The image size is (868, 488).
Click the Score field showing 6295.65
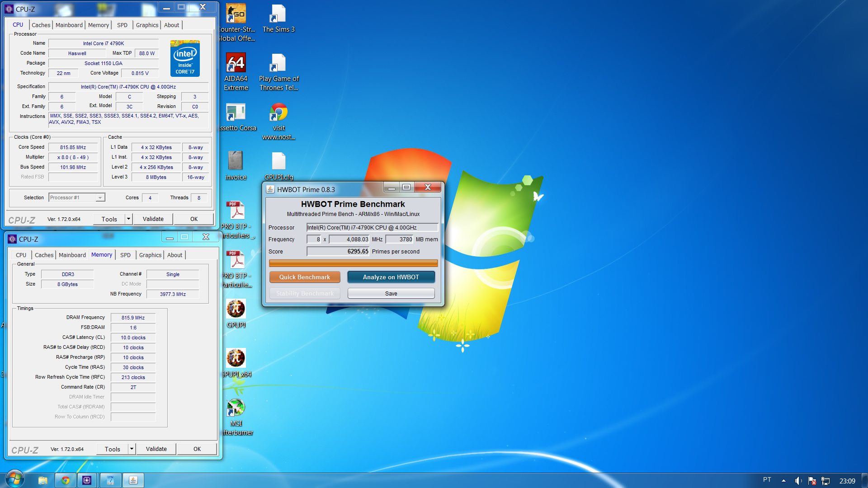(x=338, y=252)
